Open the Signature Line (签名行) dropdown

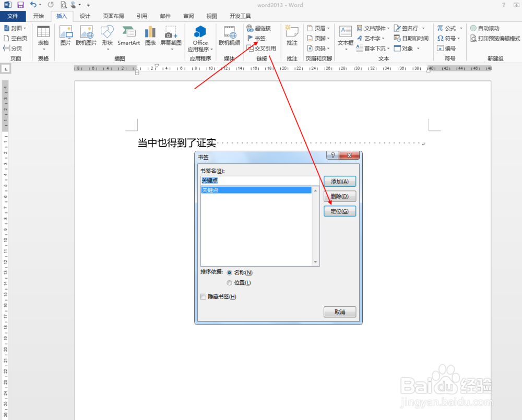point(409,28)
